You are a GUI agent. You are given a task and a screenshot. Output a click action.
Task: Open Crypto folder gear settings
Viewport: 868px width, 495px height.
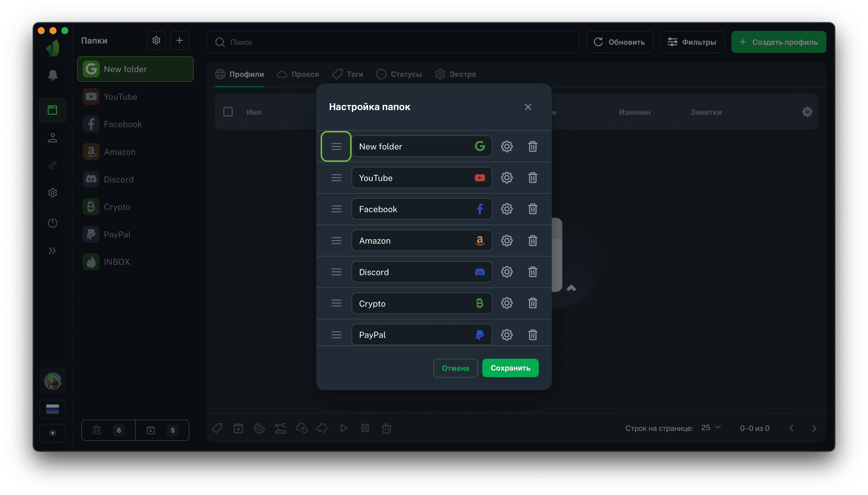(x=506, y=303)
